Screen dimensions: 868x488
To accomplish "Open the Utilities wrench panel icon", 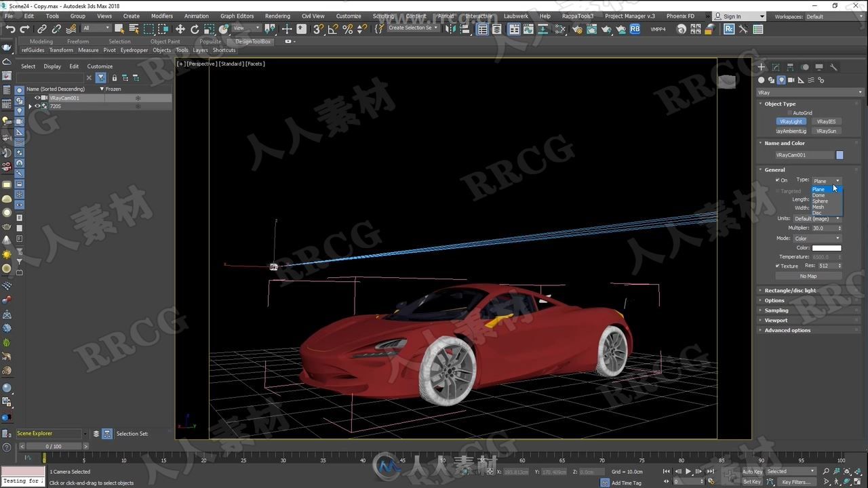I will tap(833, 67).
